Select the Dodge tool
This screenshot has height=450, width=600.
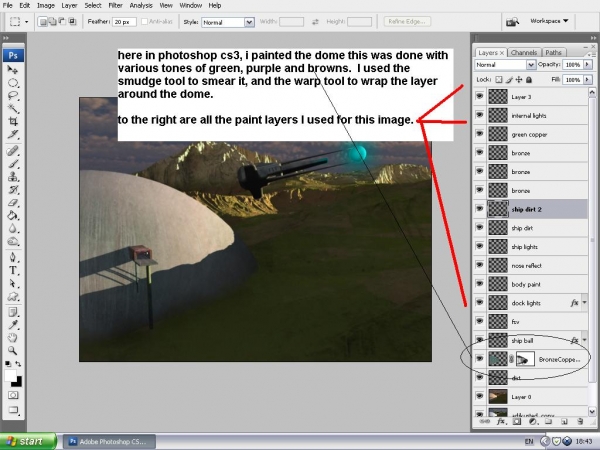(x=13, y=242)
